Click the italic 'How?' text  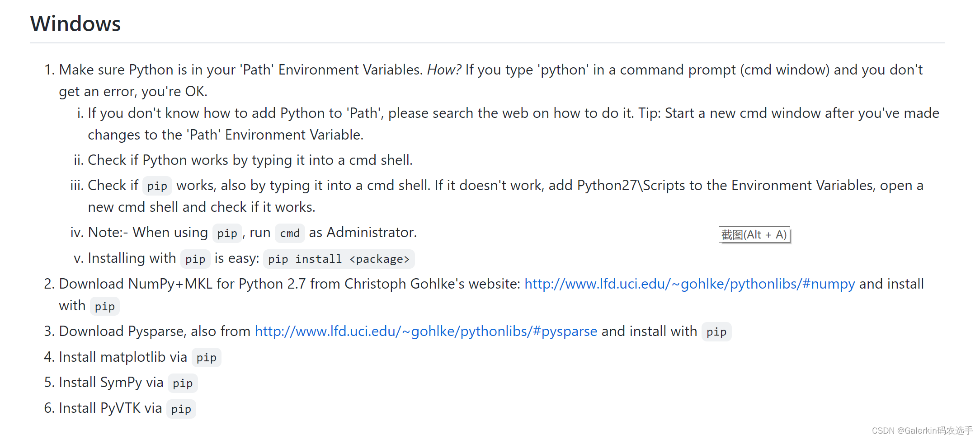[444, 70]
